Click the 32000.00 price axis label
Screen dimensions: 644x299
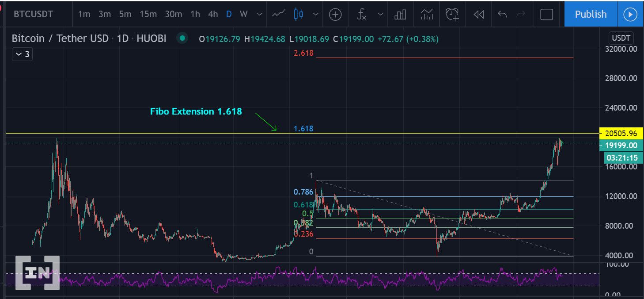(x=621, y=49)
